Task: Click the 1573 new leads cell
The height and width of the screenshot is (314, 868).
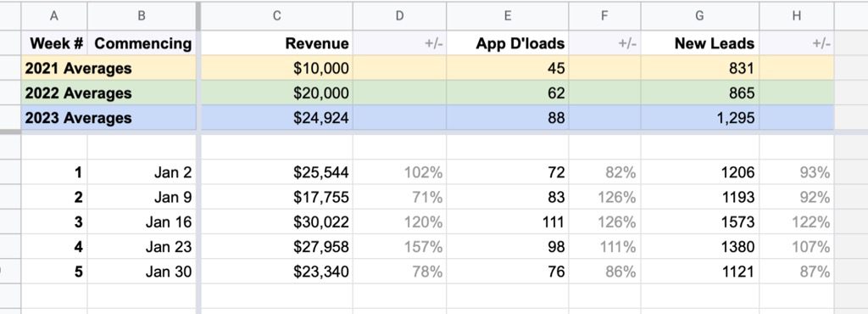Action: click(x=700, y=221)
